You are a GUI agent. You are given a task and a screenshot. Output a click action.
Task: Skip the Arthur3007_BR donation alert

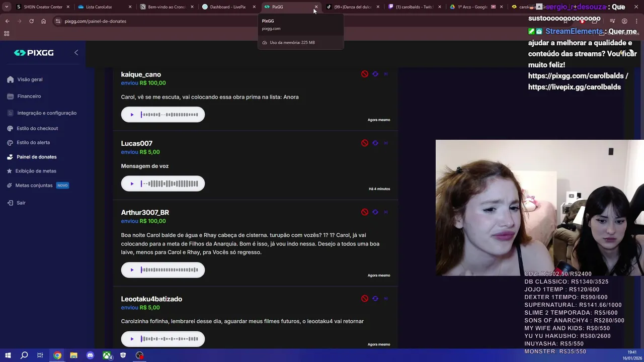point(386,212)
